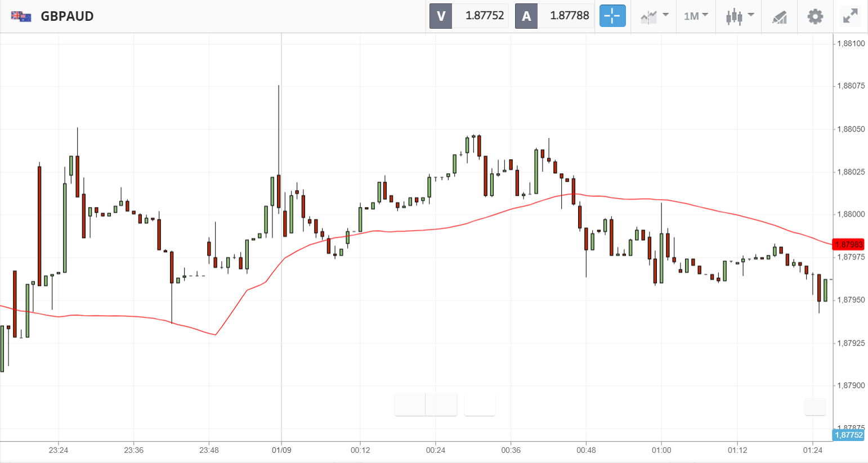Click the candlestick chart type icon

pyautogui.click(x=733, y=16)
